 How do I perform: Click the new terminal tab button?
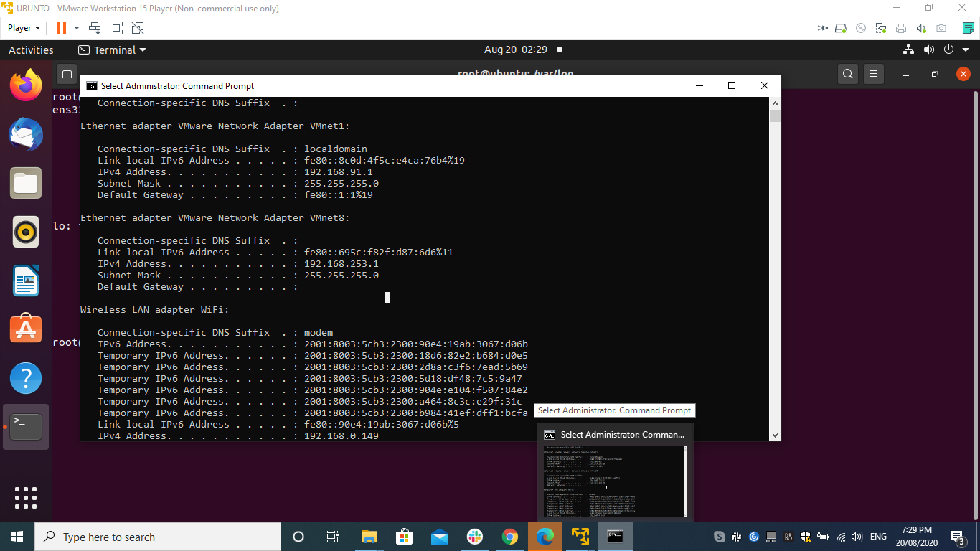click(x=67, y=74)
